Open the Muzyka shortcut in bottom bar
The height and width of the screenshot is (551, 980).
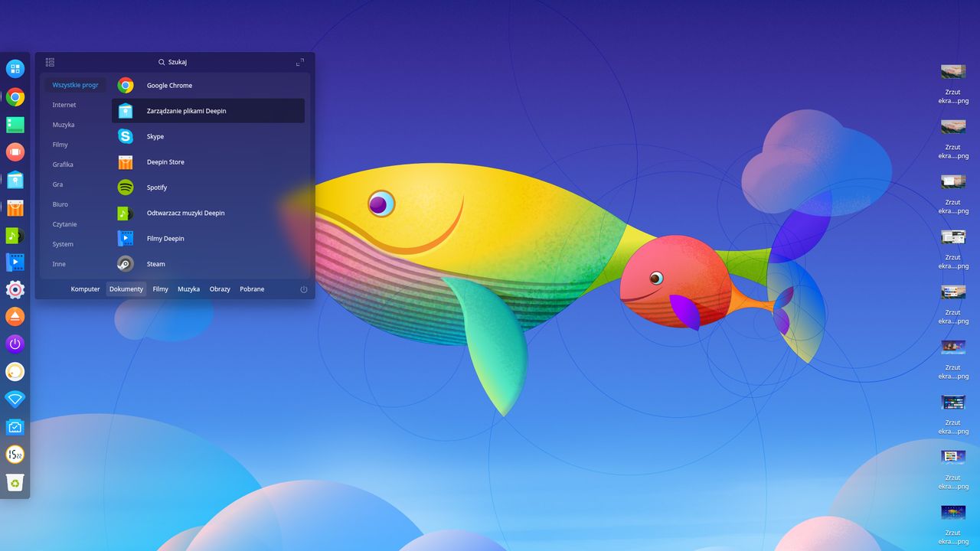188,289
